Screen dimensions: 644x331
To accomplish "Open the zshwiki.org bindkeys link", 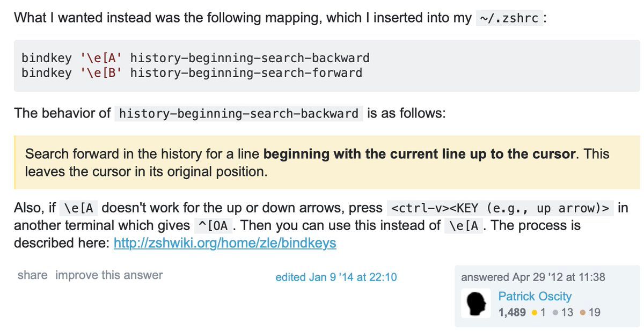I will [225, 243].
